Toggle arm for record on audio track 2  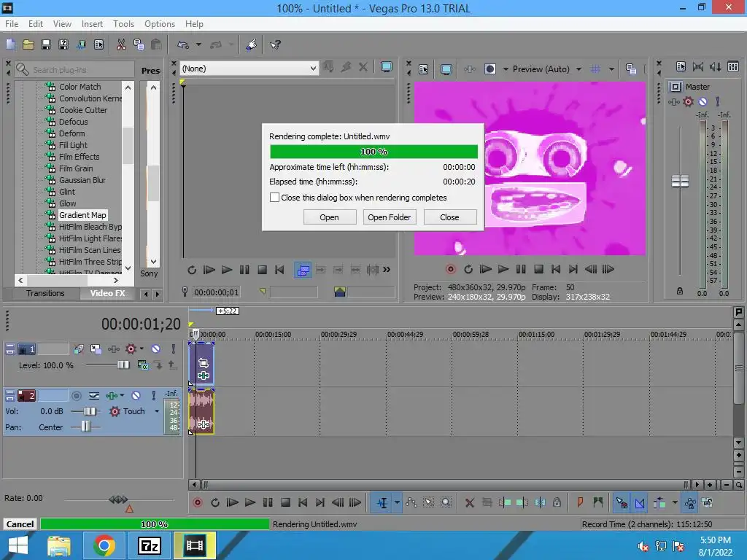[76, 396]
